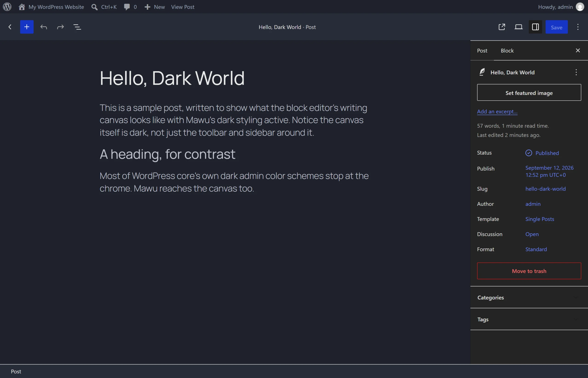Click the WordPress logo in admin bar

(x=7, y=7)
